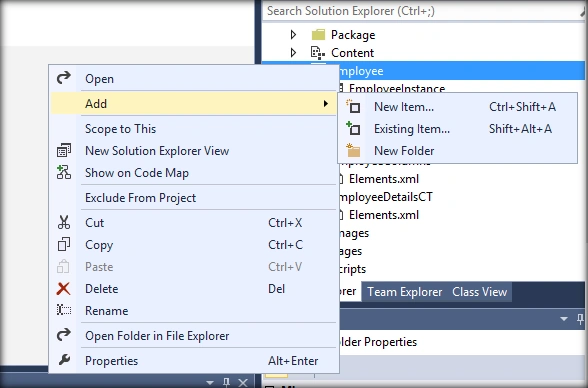Image resolution: width=588 pixels, height=388 pixels.
Task: Expand the Package tree node
Action: [x=293, y=35]
